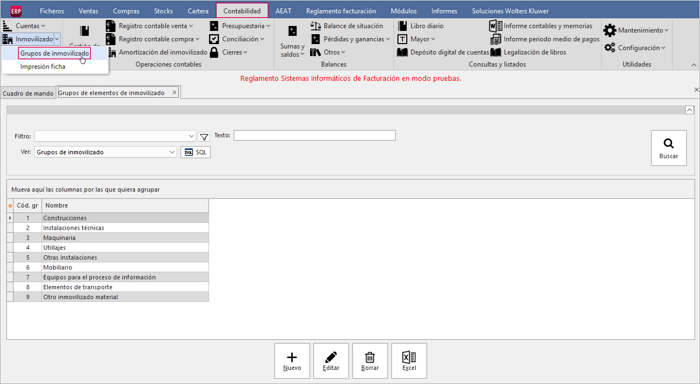The width and height of the screenshot is (700, 384).
Task: Click Informe periodo medio de pagos icon
Action: tap(496, 39)
